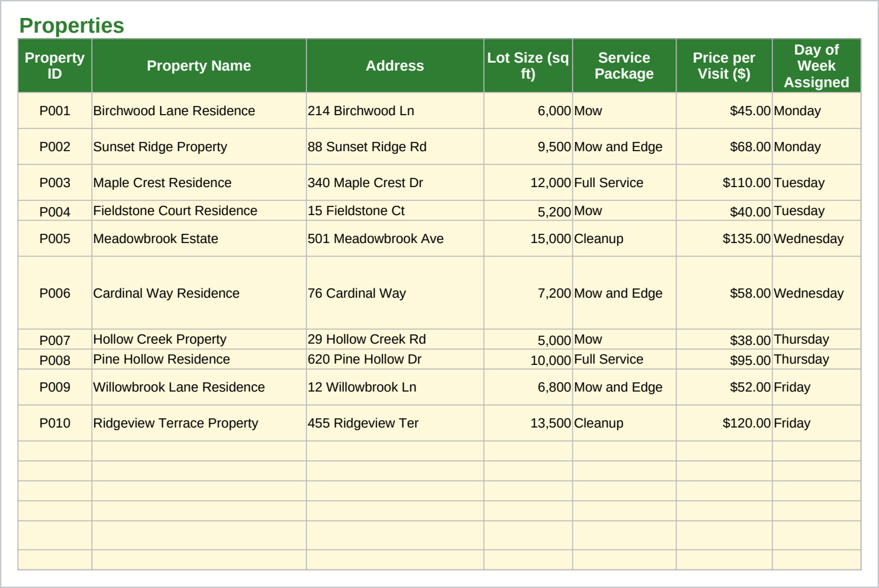Select the Day of Week Assigned header
Image resolution: width=879 pixels, height=588 pixels.
(x=816, y=66)
